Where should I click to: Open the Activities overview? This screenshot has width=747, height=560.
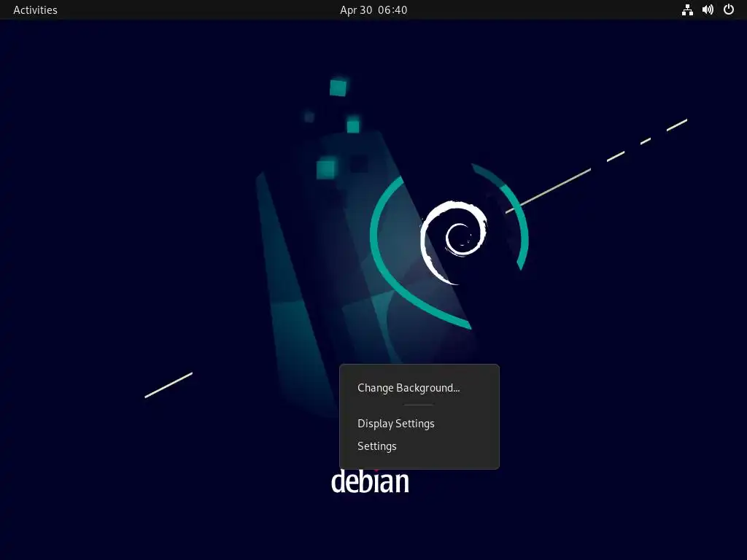pos(35,10)
